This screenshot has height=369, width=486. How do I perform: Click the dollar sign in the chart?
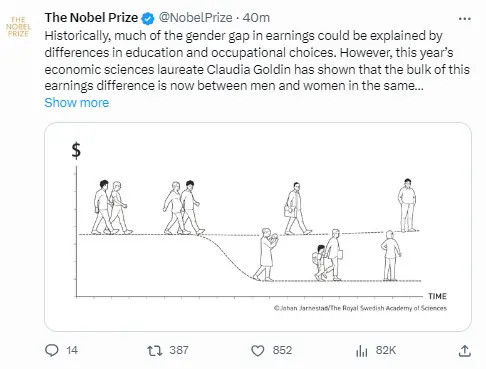tap(76, 150)
